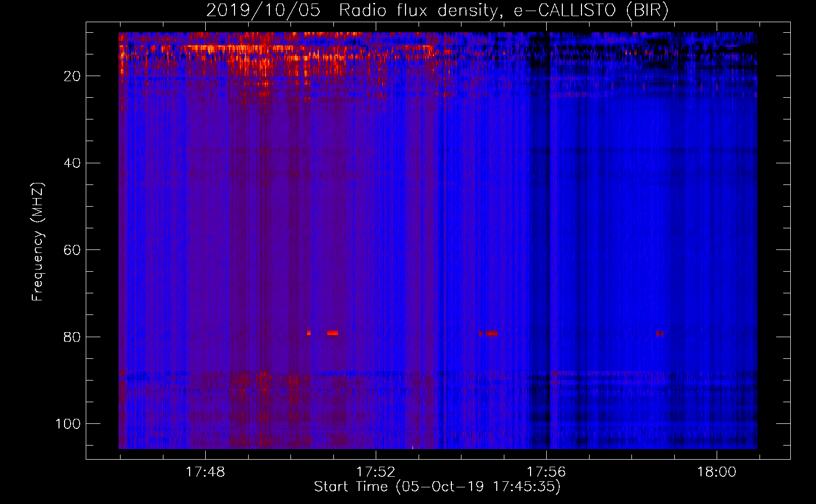This screenshot has width=816, height=504.
Task: Click the 'Frequency (MHZ)' axis label
Action: tap(38, 241)
